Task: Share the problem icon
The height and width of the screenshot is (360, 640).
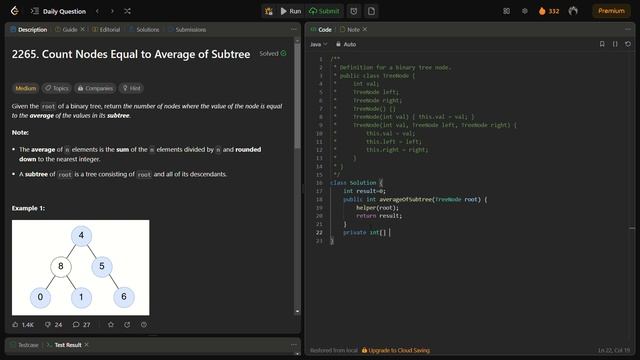Action: pos(127,325)
